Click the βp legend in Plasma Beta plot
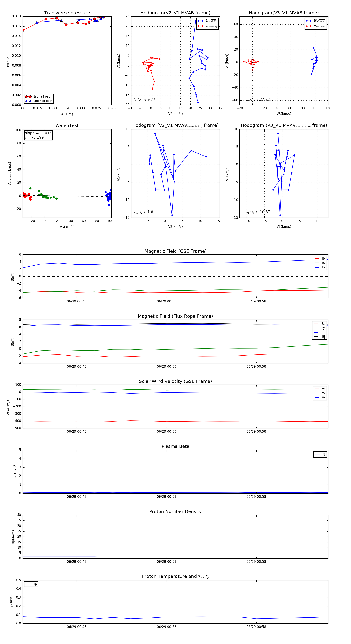The image size is (351, 644). (320, 454)
